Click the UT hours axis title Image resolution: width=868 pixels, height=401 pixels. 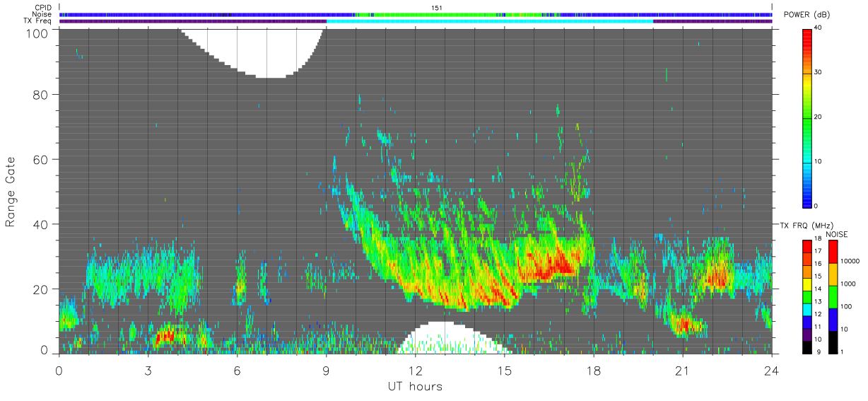414,386
